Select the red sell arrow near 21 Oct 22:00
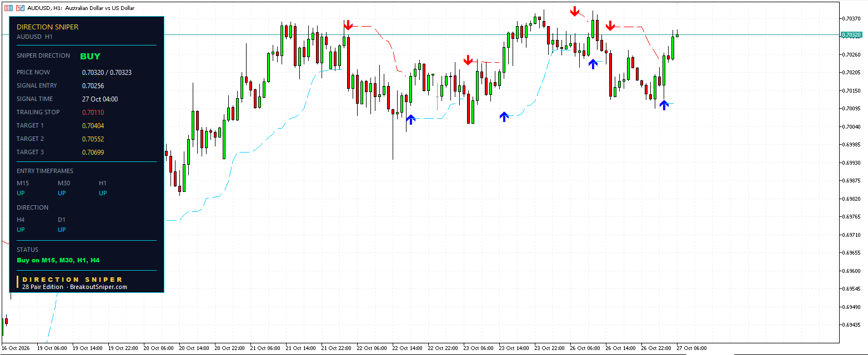 348,25
